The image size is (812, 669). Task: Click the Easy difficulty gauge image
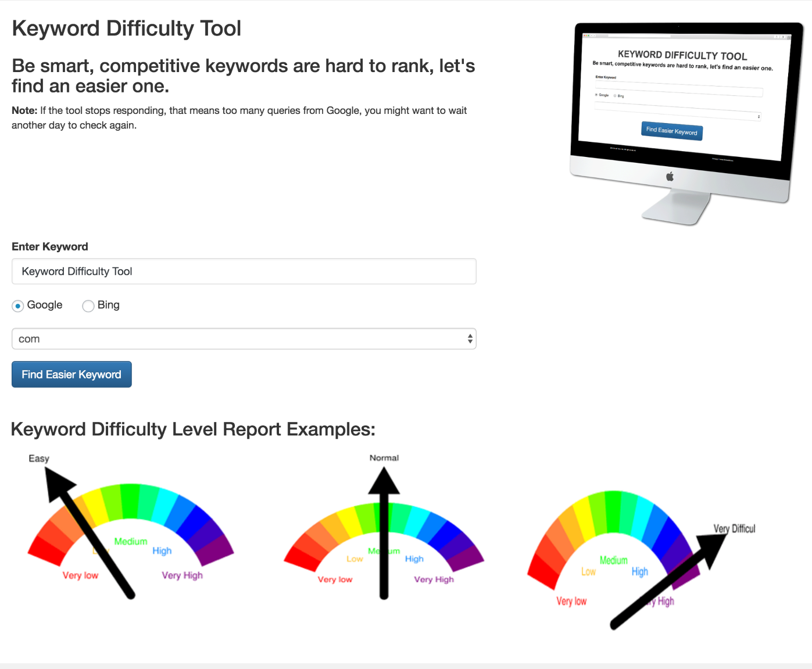[131, 526]
